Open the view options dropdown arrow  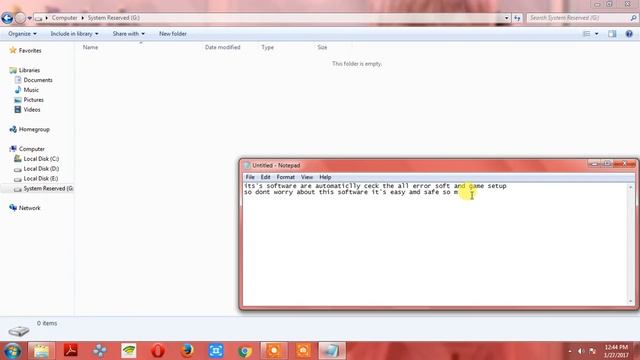click(596, 34)
